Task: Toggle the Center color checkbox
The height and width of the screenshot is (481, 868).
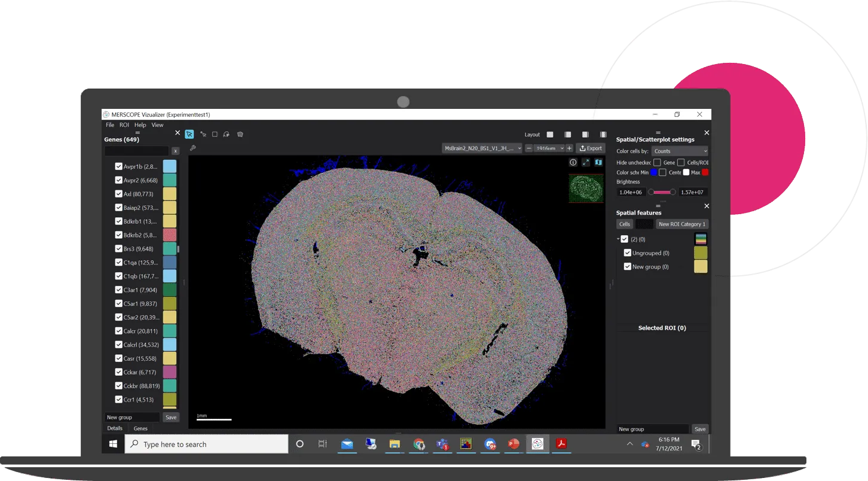Action: coord(662,172)
